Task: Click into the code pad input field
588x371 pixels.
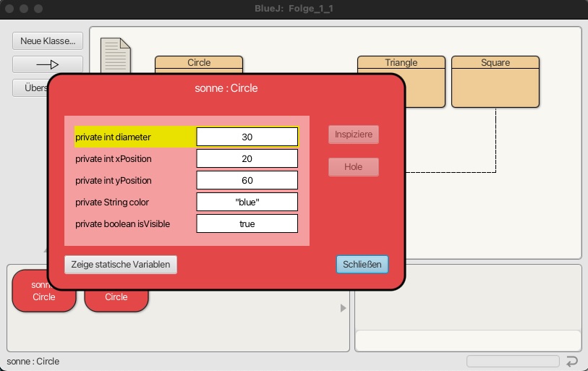Action: 467,340
